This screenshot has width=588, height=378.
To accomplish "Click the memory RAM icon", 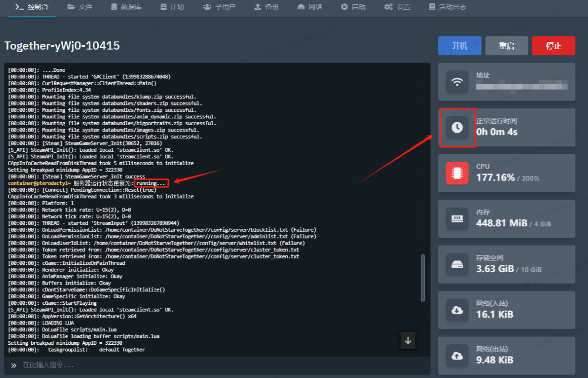I will click(x=457, y=219).
